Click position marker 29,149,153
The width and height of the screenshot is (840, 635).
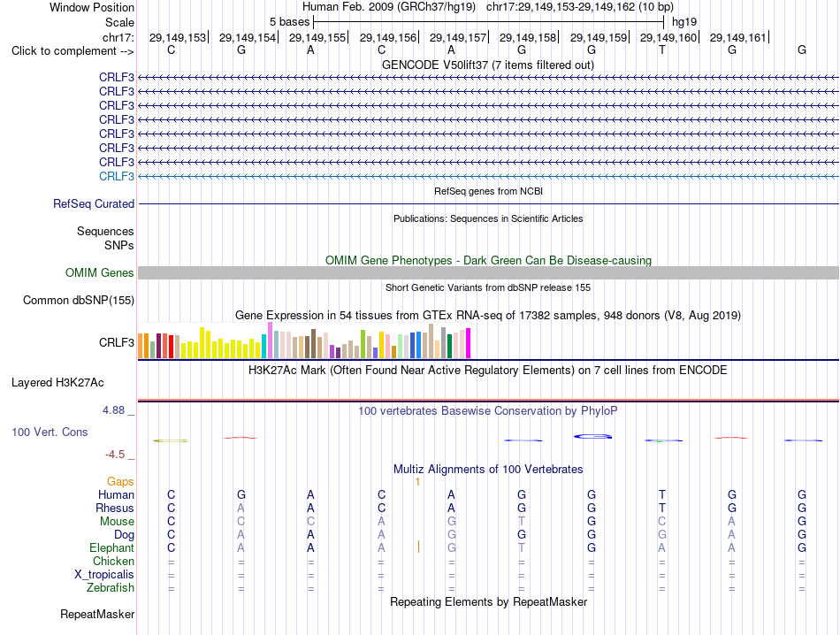coord(178,37)
